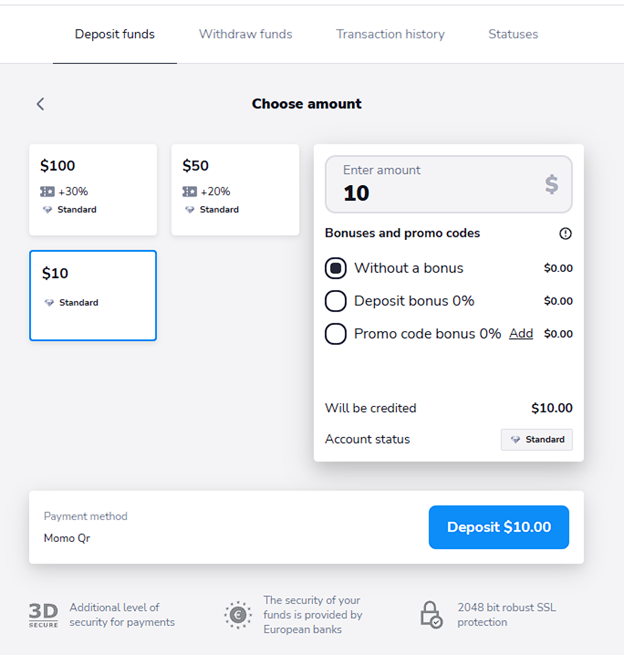Choose the $50 preset amount card
This screenshot has height=655, width=624.
coord(235,190)
